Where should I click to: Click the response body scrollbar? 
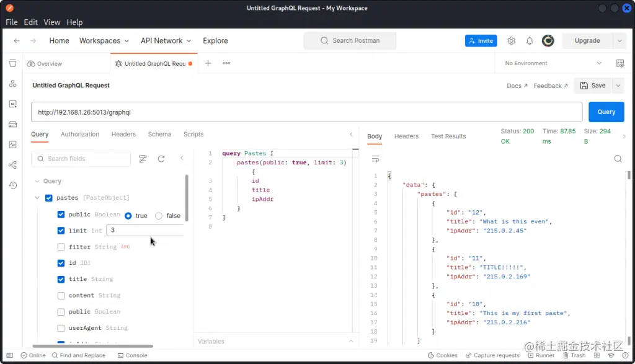(x=629, y=175)
